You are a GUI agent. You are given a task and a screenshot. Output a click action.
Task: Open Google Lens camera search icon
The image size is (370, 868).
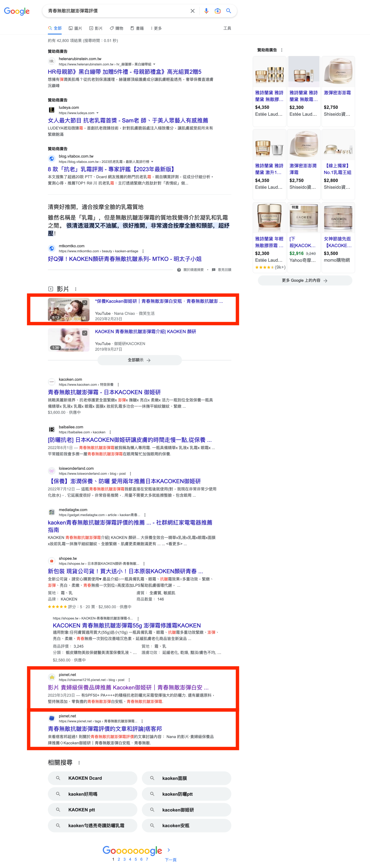click(x=218, y=11)
